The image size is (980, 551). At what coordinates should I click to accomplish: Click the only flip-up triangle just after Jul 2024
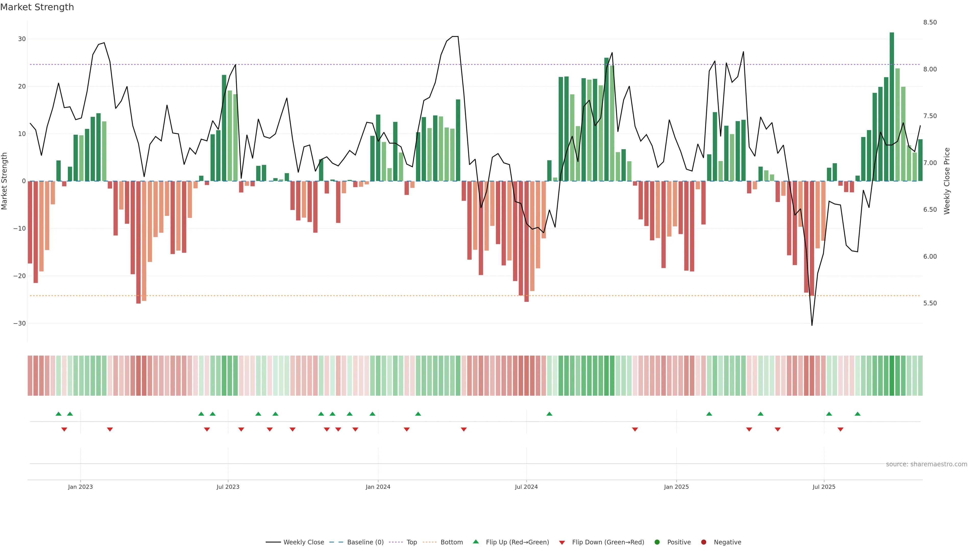point(549,414)
